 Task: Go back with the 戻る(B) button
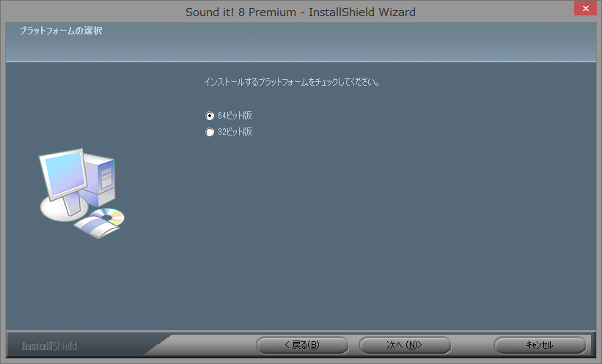302,345
